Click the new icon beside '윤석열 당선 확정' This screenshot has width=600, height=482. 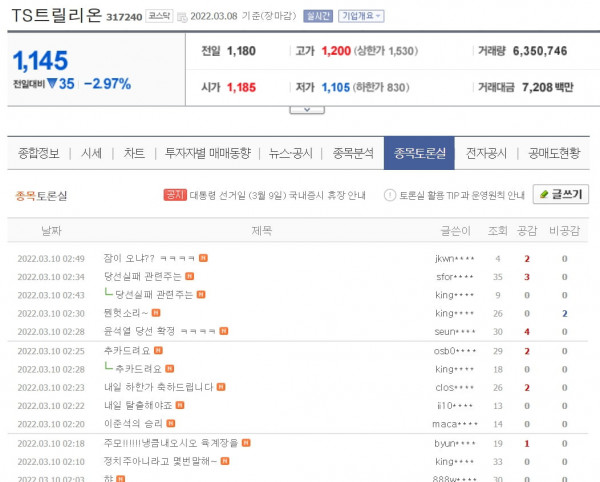[x=224, y=331]
